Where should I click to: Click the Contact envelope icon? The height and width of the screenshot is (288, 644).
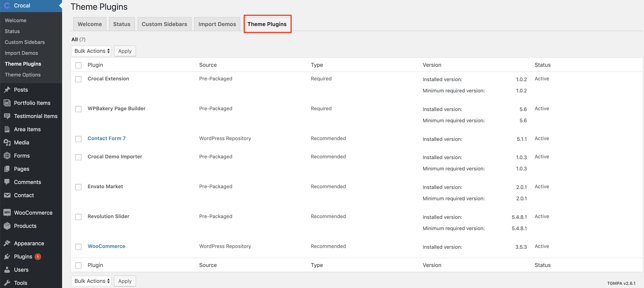pos(7,195)
